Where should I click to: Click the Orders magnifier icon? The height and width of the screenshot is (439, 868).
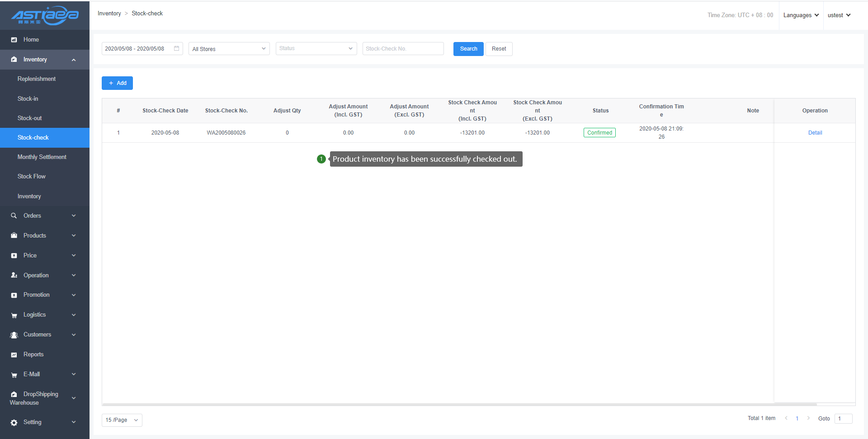[x=14, y=216]
